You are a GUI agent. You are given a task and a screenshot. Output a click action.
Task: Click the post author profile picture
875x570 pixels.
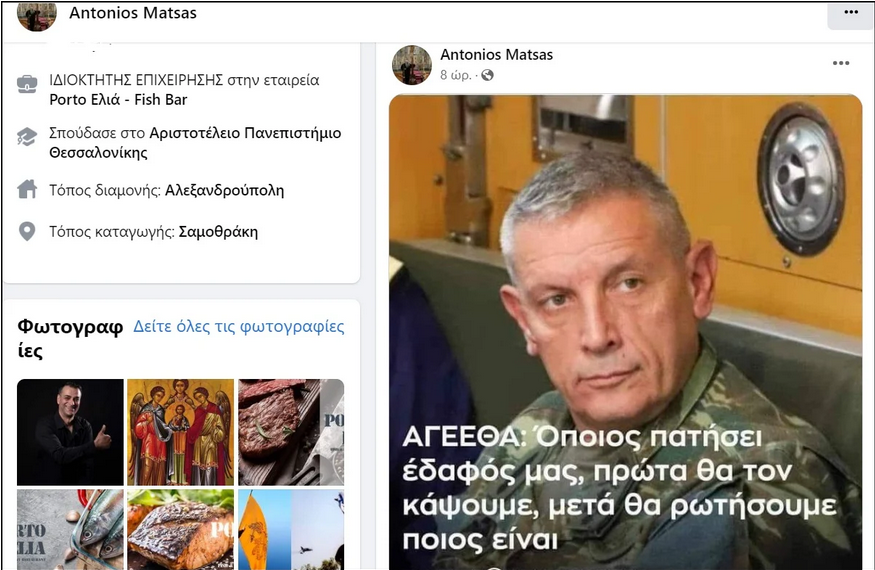coord(412,65)
